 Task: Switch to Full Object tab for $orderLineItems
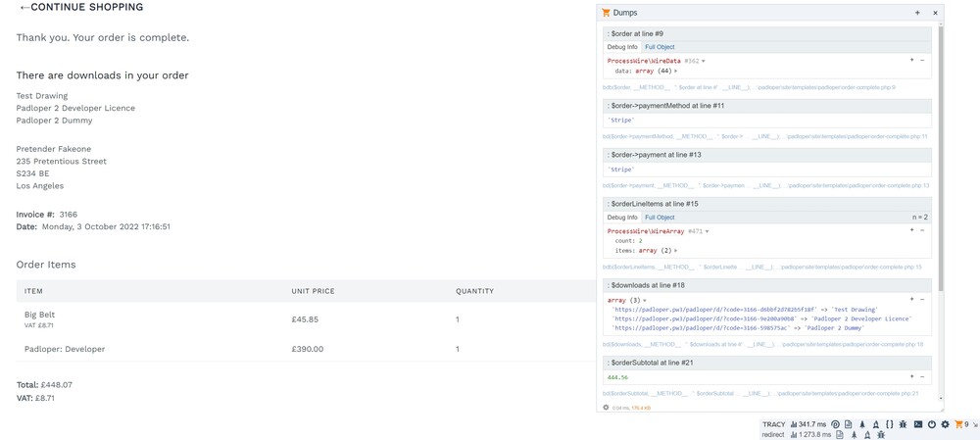[660, 218]
